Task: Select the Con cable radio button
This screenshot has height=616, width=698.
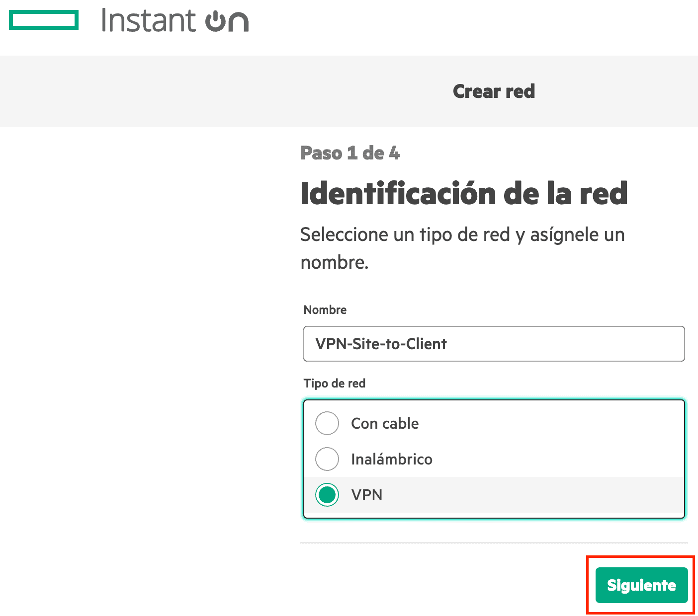Action: pos(327,423)
